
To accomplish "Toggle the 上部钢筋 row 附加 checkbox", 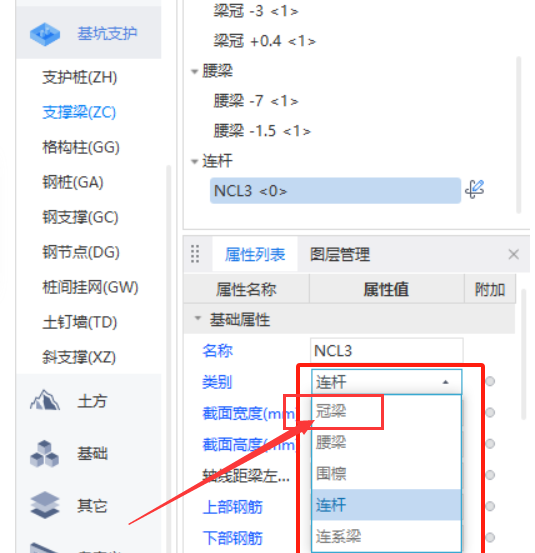I will [490, 506].
